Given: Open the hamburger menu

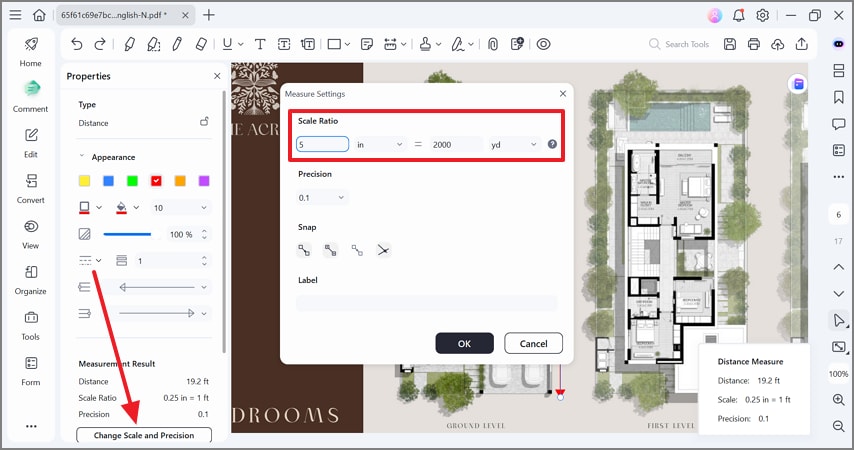Looking at the screenshot, I should [15, 15].
